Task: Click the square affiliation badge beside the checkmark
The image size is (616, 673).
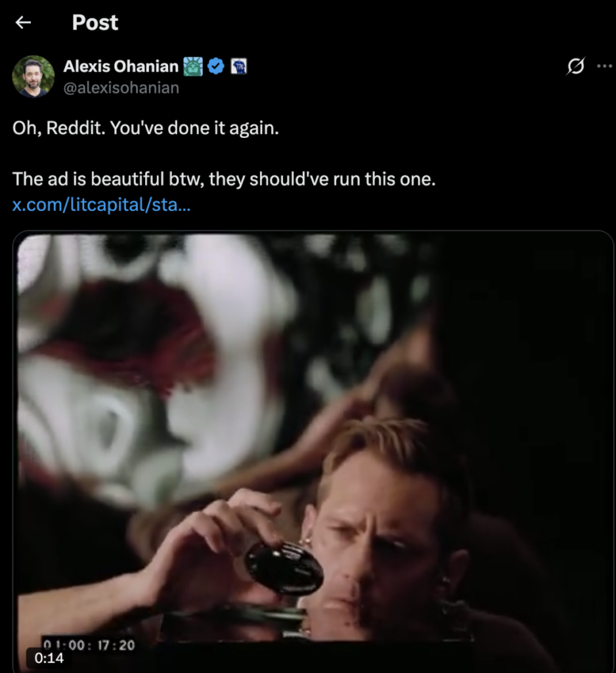Action: point(238,66)
